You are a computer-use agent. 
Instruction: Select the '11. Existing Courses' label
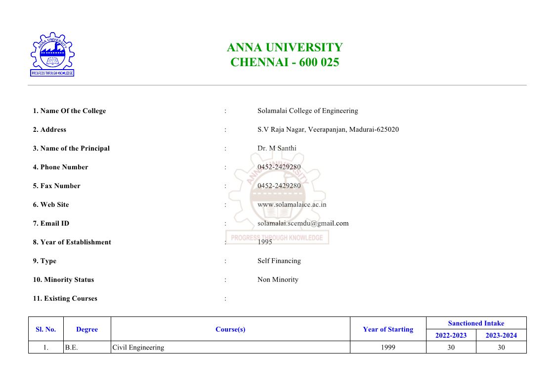65,298
